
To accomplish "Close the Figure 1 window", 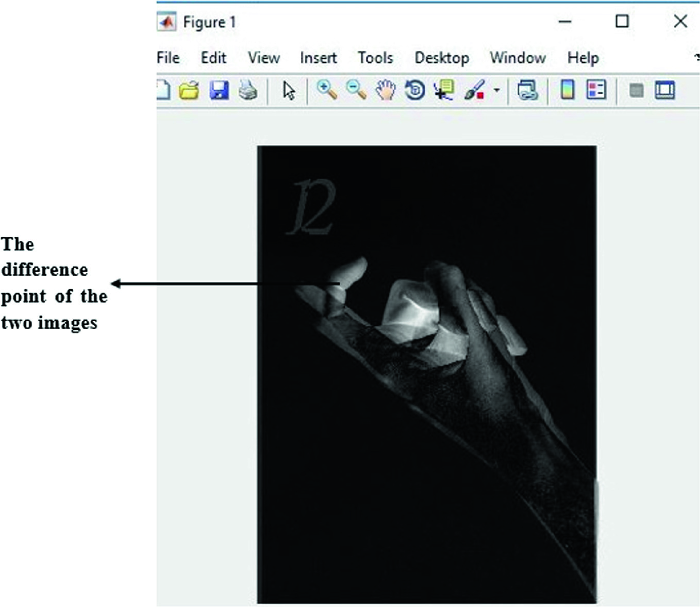I will pos(680,21).
